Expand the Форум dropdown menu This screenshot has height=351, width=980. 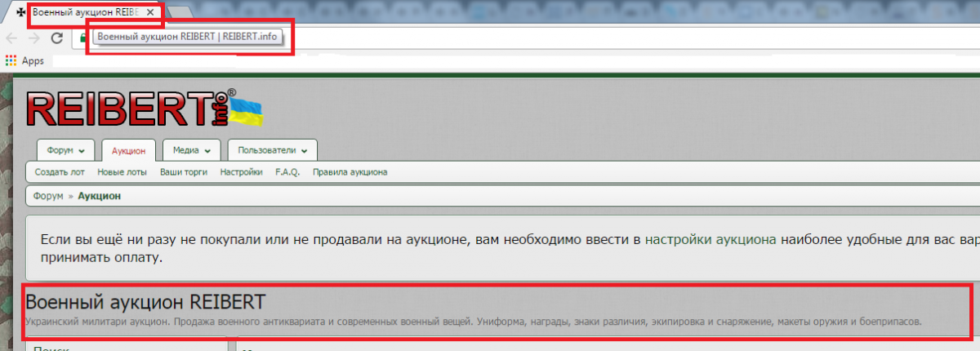pyautogui.click(x=65, y=151)
